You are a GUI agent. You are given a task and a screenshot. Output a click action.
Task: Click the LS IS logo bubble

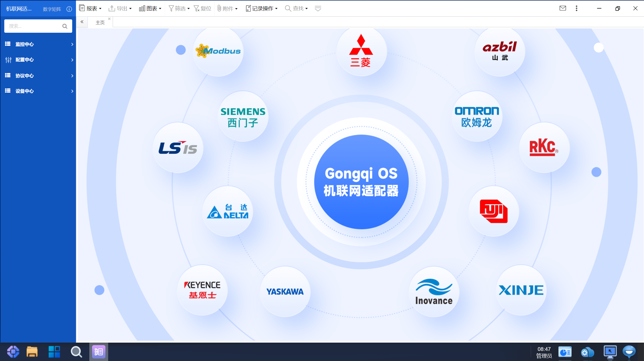178,148
